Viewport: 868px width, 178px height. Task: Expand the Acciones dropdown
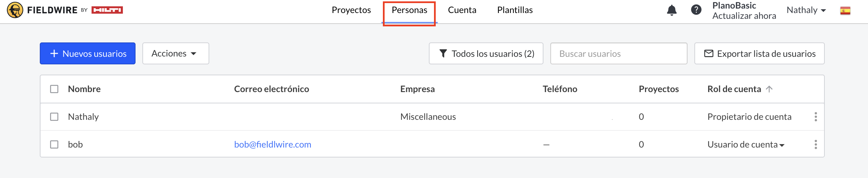tap(176, 53)
